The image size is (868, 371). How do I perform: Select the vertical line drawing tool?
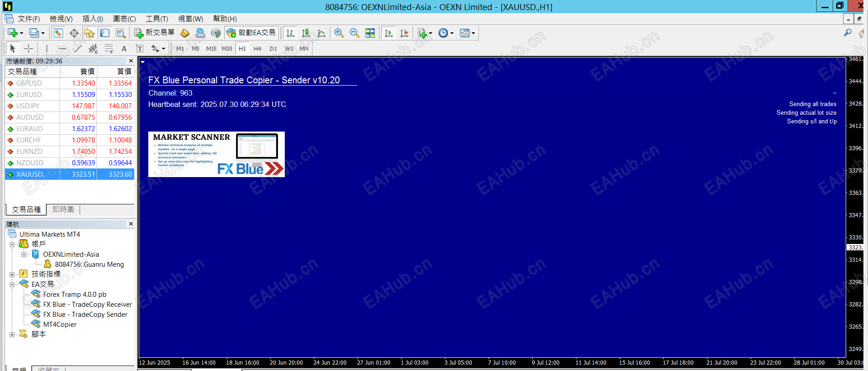46,48
